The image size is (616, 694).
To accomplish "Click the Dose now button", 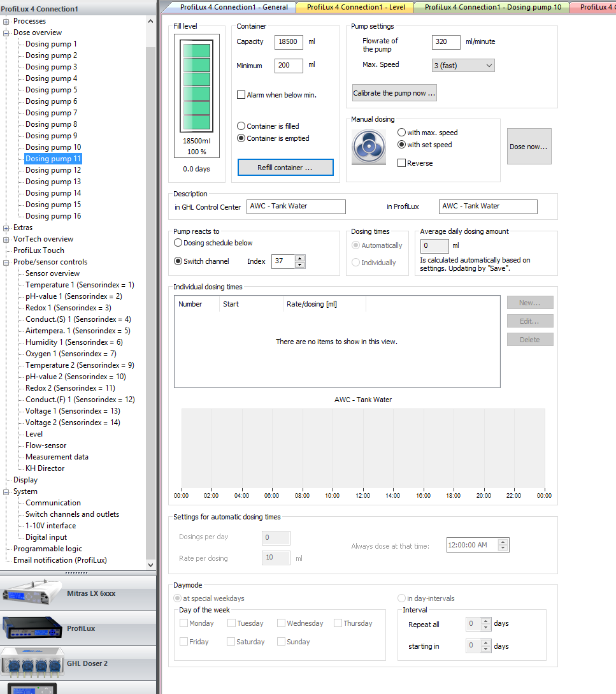I will (x=529, y=147).
